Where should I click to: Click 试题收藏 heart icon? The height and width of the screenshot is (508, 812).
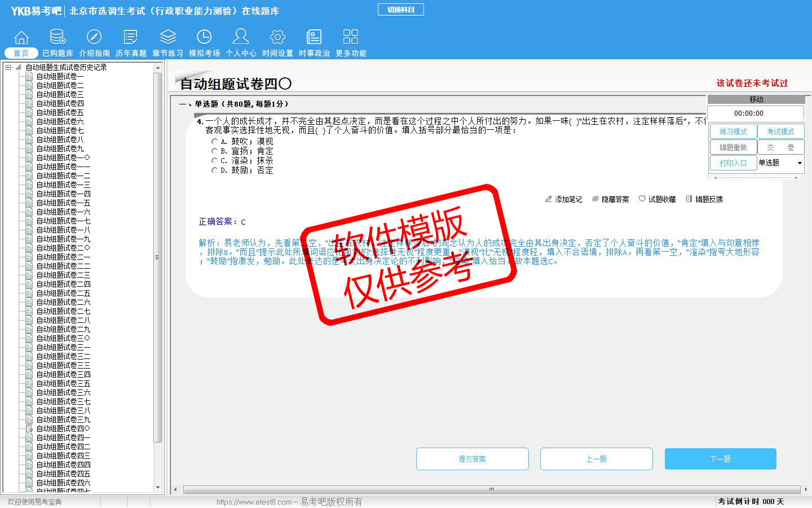[642, 199]
